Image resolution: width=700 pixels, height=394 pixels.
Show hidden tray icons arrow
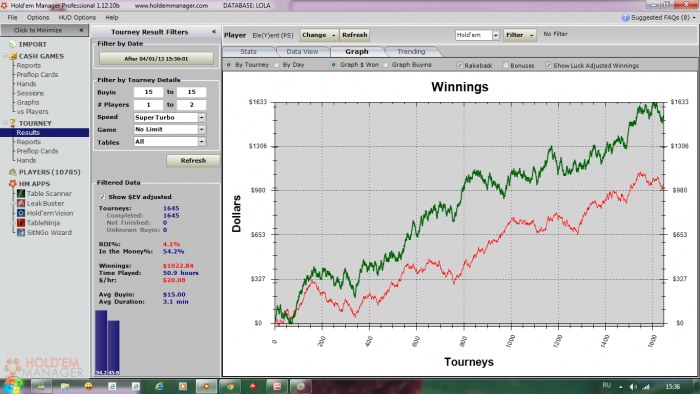(x=621, y=386)
